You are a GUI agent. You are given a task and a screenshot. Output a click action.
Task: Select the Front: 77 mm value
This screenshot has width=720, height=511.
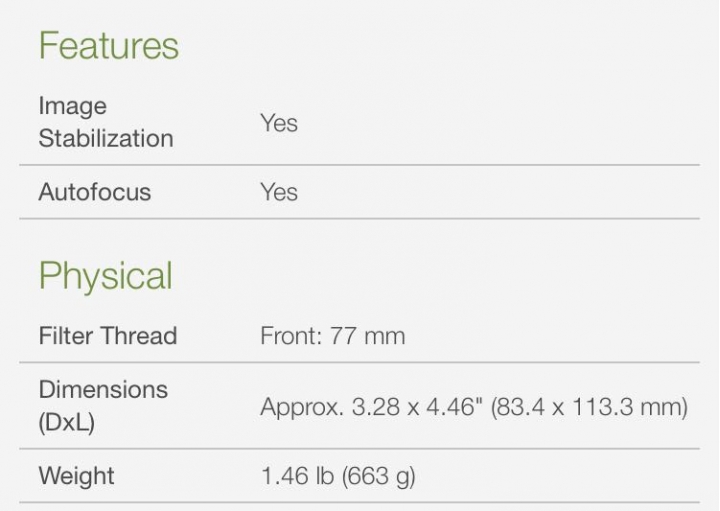(332, 336)
